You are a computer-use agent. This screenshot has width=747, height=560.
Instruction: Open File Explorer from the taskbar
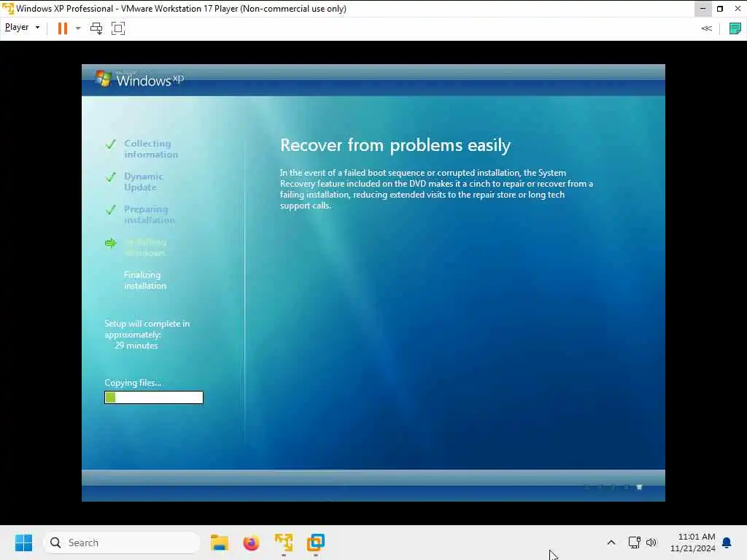220,542
